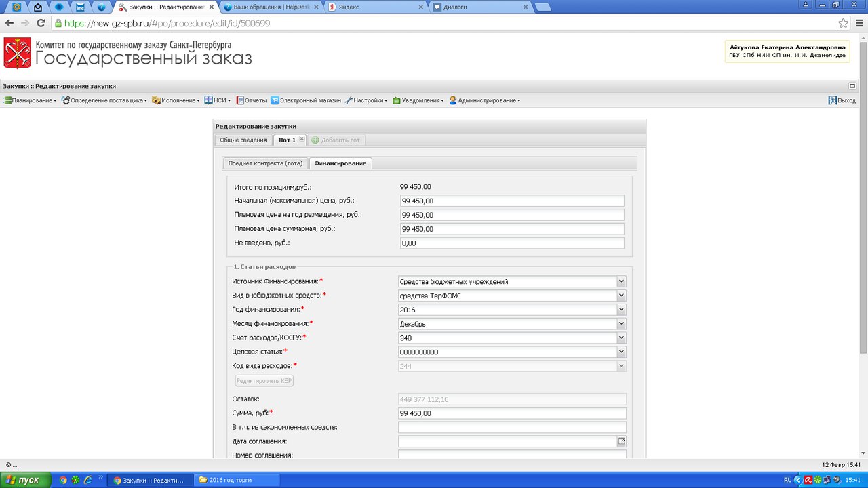Switch to the Яндекс browser tab
The image size is (868, 488).
[x=376, y=7]
